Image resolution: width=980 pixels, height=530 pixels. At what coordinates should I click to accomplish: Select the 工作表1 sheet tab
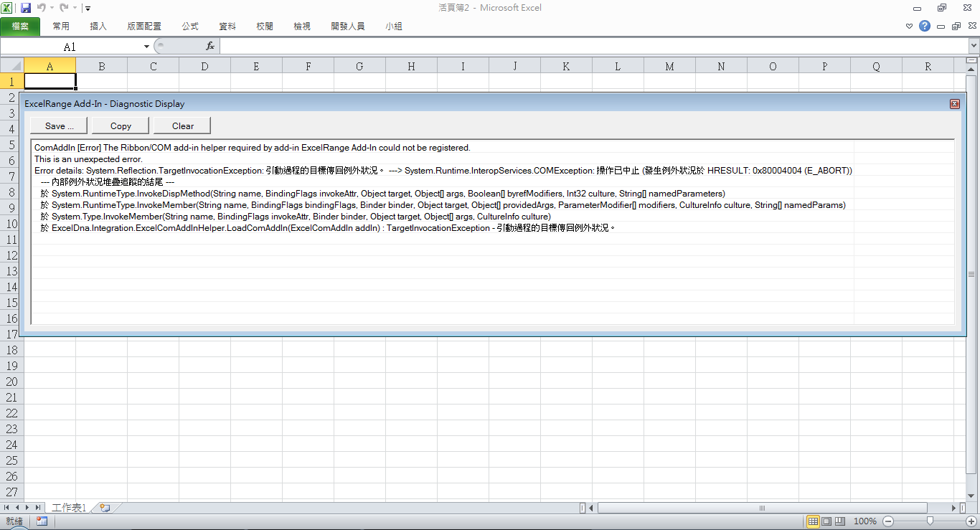click(x=69, y=508)
